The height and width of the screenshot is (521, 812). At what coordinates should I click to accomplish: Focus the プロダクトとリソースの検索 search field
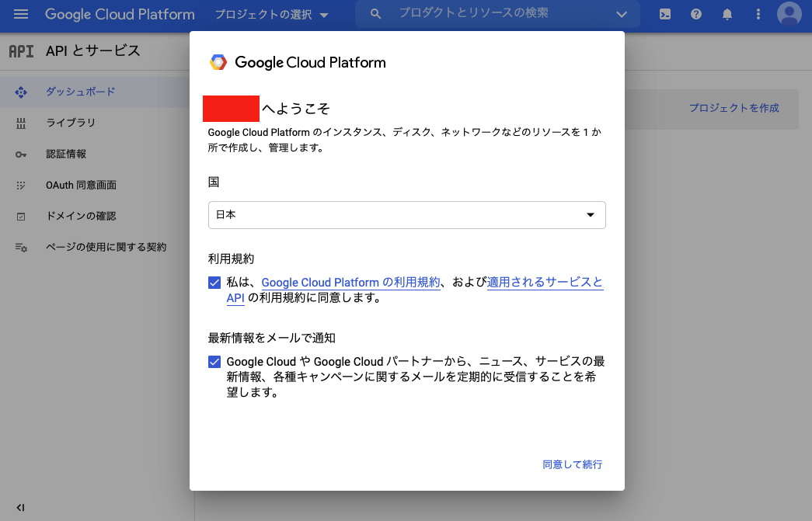click(x=497, y=14)
